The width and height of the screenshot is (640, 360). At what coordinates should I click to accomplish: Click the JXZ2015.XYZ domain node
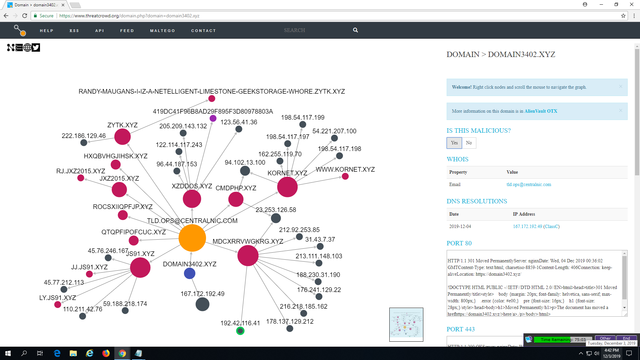click(119, 190)
